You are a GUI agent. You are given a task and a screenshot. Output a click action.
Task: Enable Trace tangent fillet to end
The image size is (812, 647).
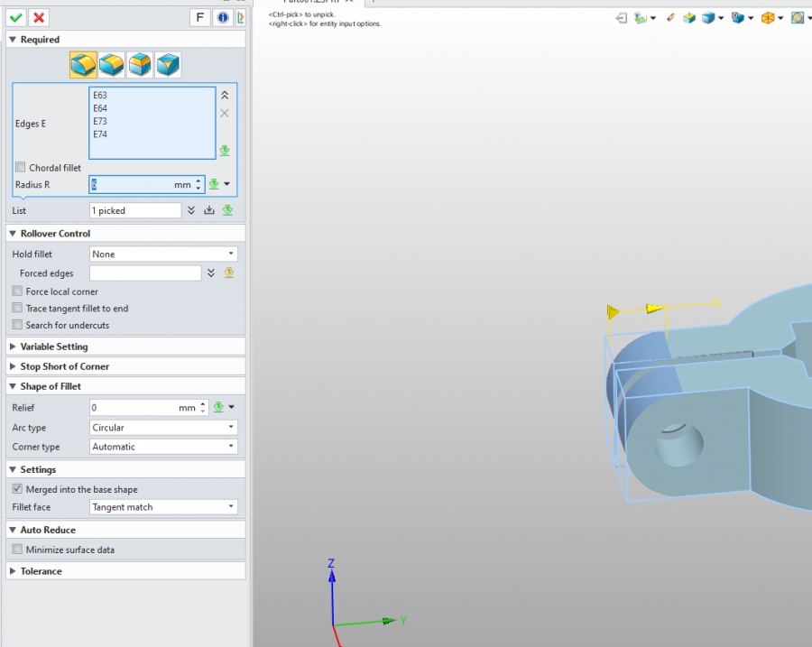click(17, 308)
